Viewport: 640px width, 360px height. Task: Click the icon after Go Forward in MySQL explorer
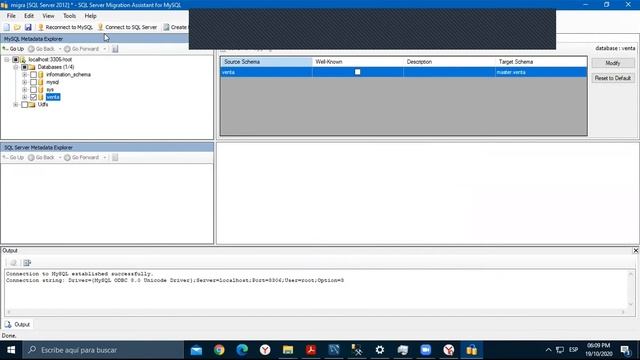115,49
